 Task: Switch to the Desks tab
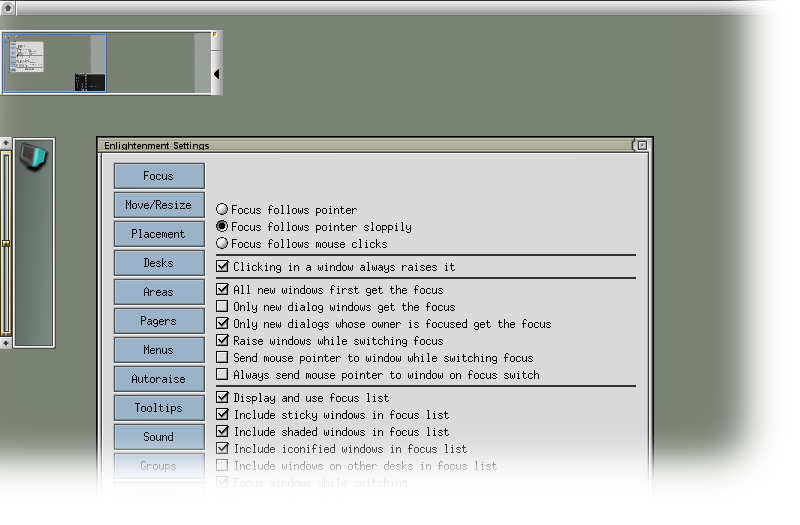pos(159,263)
